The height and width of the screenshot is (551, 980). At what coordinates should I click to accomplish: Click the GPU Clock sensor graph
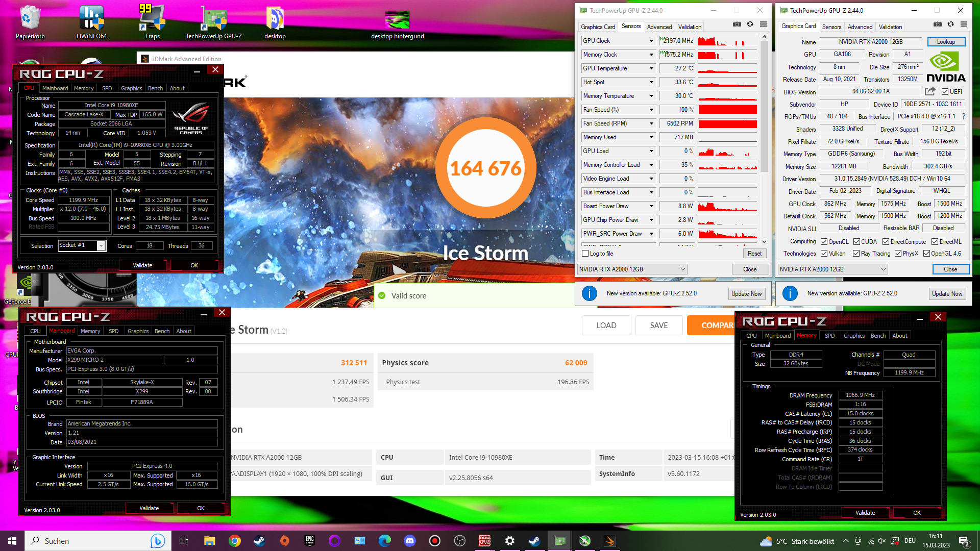[x=727, y=41]
